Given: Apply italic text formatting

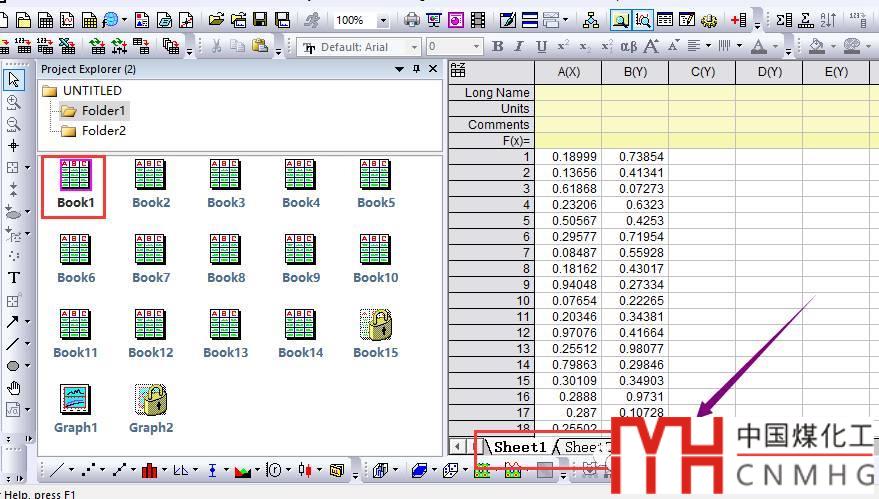Looking at the screenshot, I should [519, 47].
